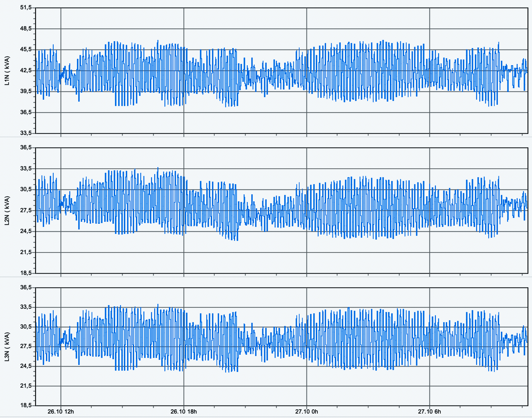Click the 36,5 tick on L2N axis
532x418 pixels.
pos(26,147)
